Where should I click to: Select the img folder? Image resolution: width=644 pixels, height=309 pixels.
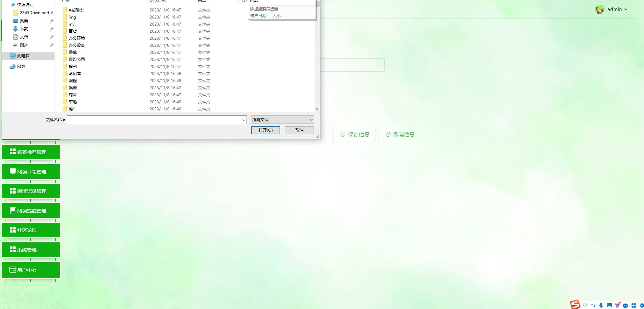click(x=72, y=17)
